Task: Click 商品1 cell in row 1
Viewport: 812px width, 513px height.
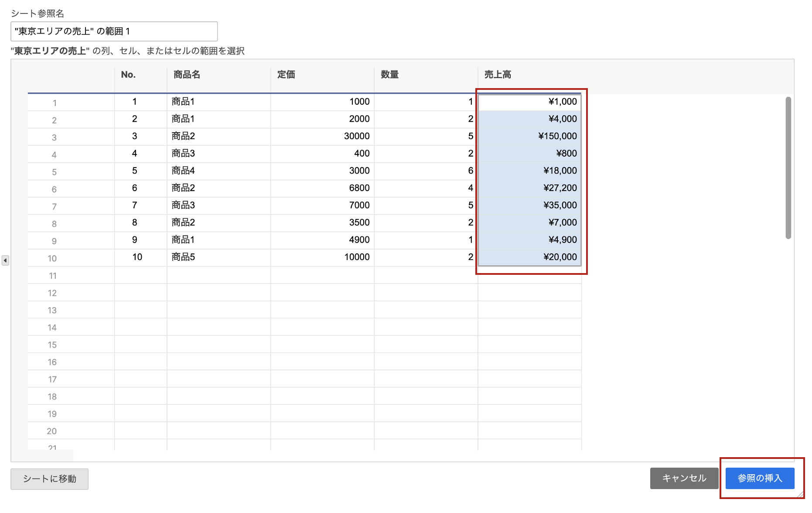Action: 218,102
